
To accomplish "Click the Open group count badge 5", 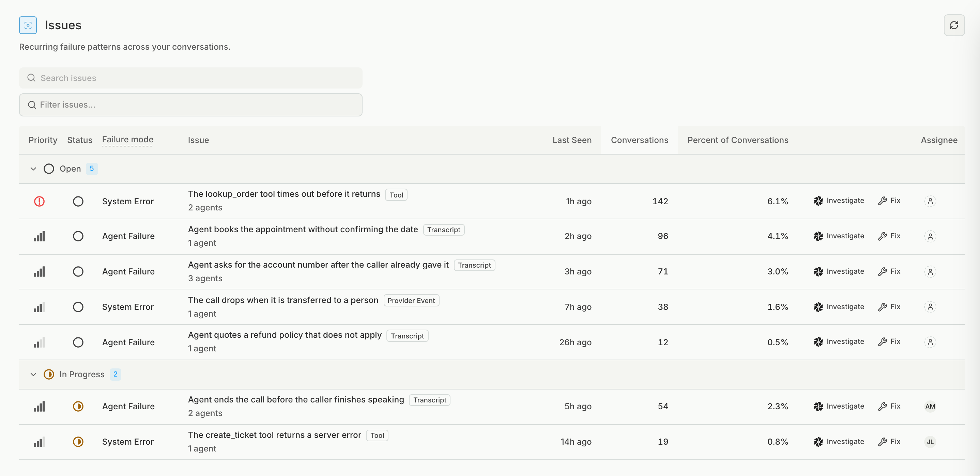I will (92, 169).
